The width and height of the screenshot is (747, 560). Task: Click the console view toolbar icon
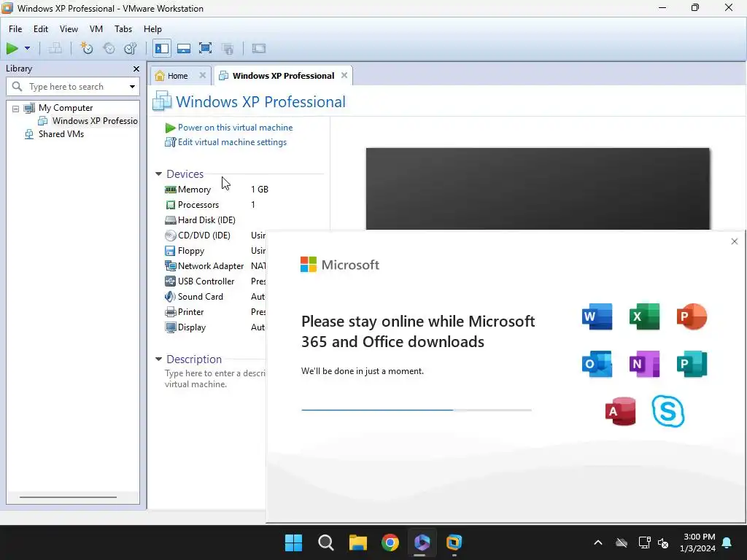pyautogui.click(x=259, y=48)
